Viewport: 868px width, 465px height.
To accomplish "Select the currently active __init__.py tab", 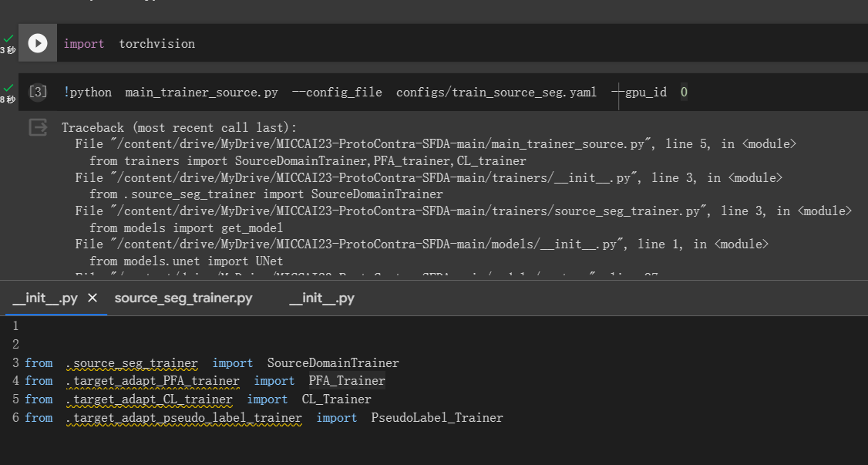I will click(46, 298).
